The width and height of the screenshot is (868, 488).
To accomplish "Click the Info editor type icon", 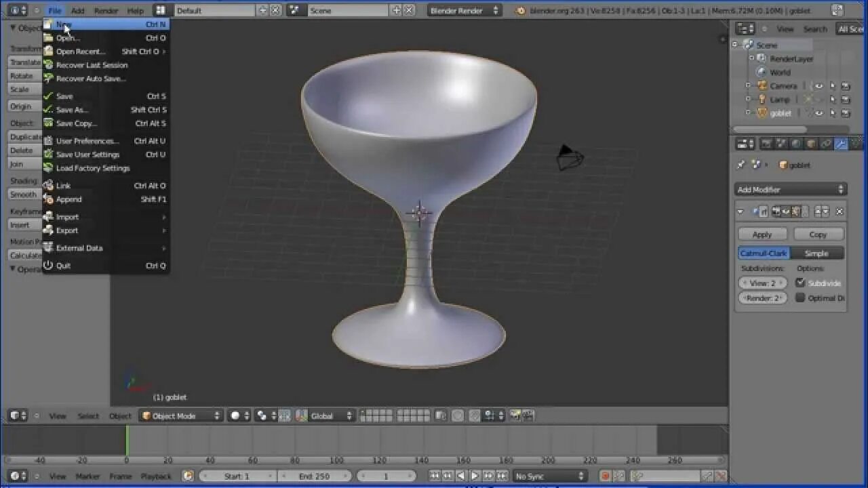I will 18,10.
